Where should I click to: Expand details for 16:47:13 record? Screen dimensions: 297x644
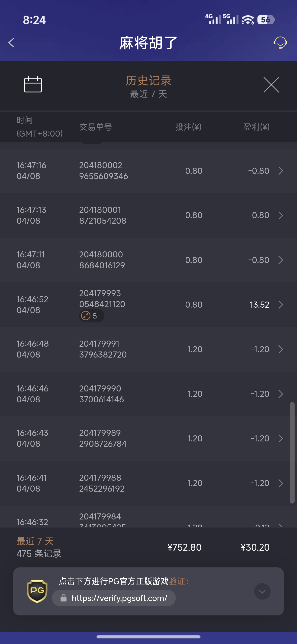point(281,215)
